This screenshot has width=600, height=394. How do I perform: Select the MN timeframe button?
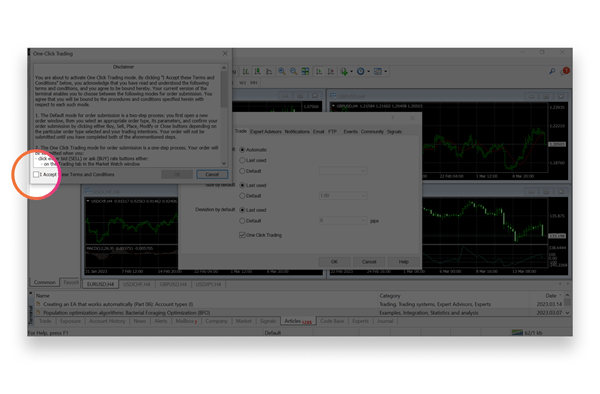(x=254, y=83)
